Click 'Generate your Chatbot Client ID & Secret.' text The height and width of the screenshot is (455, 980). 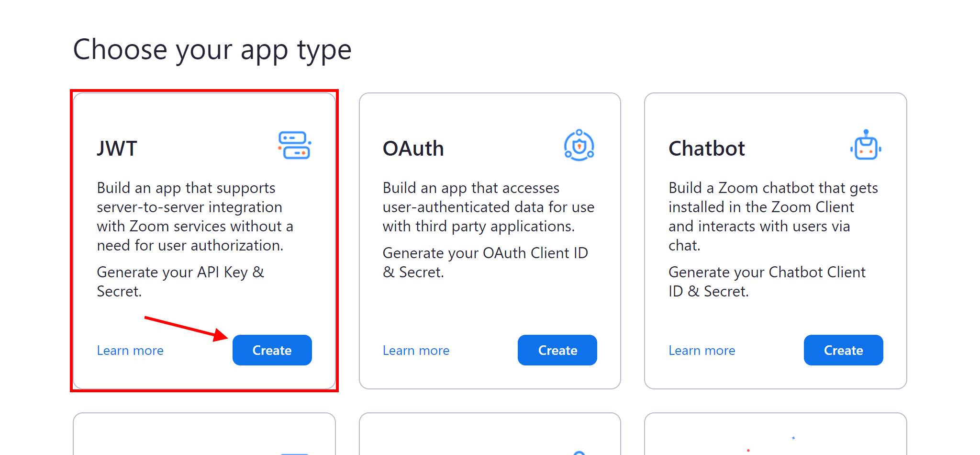coord(767,282)
